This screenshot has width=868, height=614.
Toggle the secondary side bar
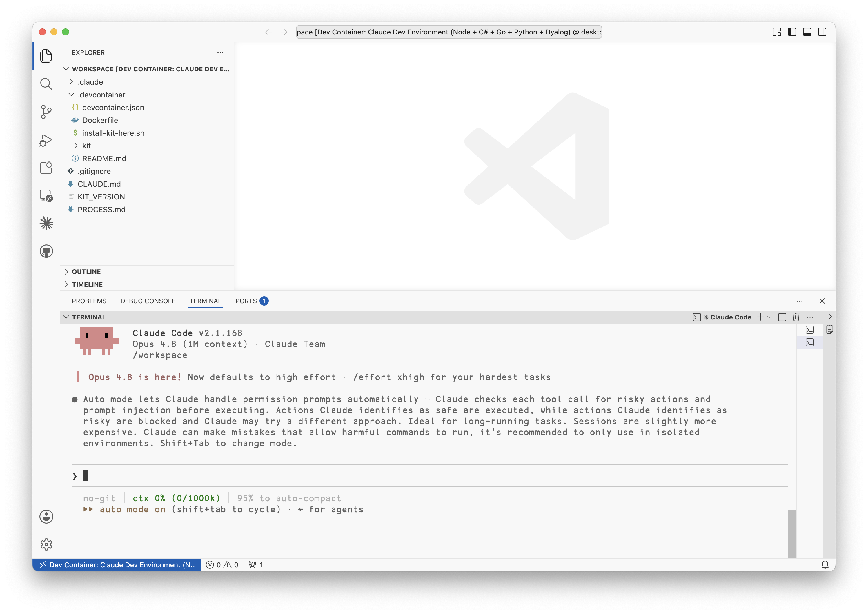click(x=822, y=32)
